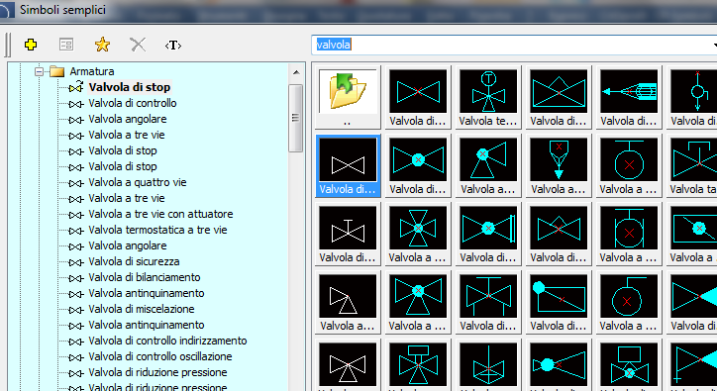The width and height of the screenshot is (717, 391).
Task: Select 'Valvola di sicurezza' tree item
Action: click(x=134, y=262)
